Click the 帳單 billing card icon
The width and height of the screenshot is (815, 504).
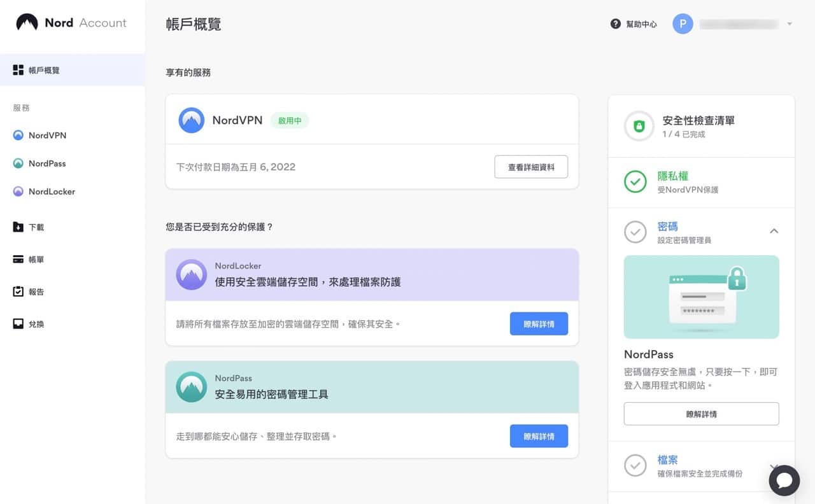coord(18,260)
